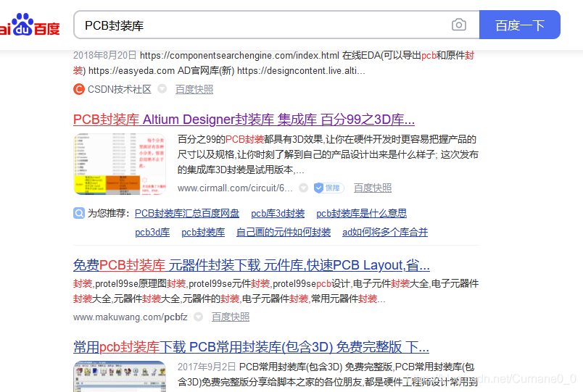Click the date text 2017年9月2日
Screen dimensions: 583x392
coord(207,367)
